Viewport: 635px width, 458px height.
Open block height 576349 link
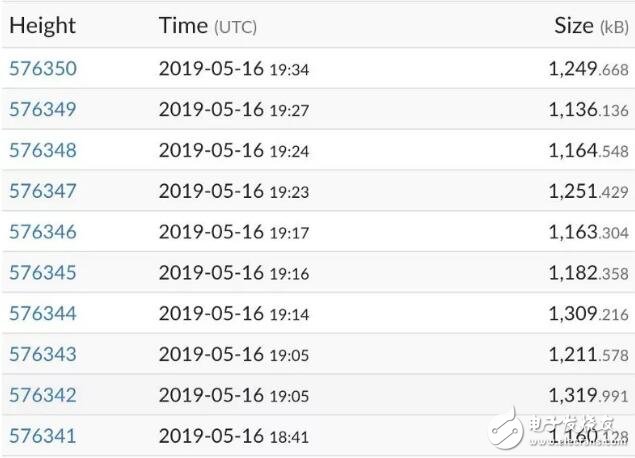tap(43, 109)
